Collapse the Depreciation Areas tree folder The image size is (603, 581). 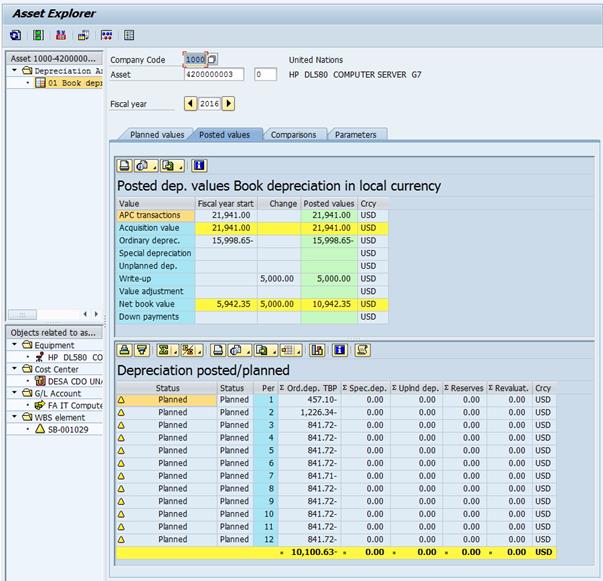[15, 71]
